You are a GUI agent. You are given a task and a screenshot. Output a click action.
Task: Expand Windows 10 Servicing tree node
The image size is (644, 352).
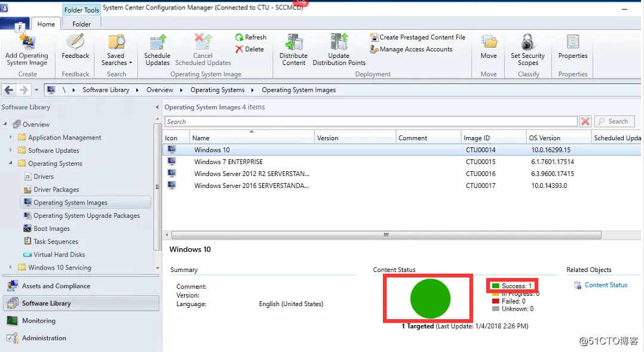pos(11,267)
